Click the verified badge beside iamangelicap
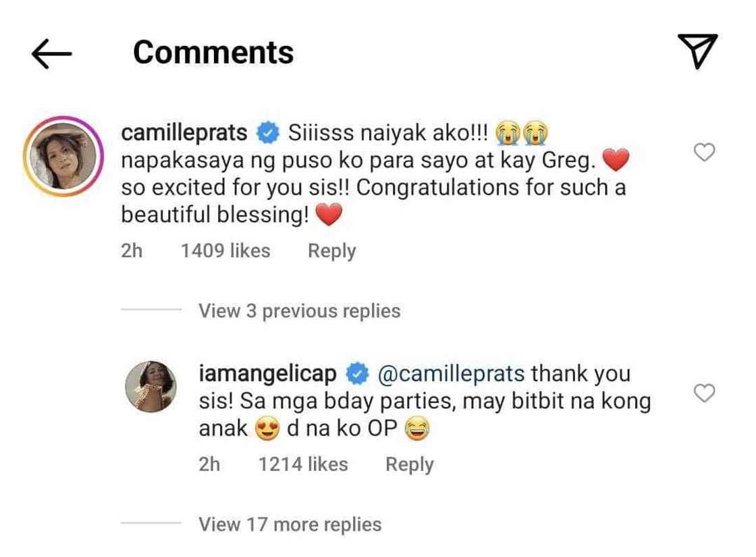Viewport: 756px width, 557px height. 357,373
